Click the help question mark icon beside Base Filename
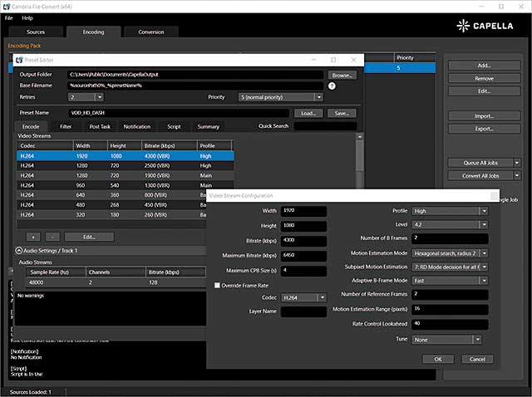Image resolution: width=532 pixels, height=397 pixels. pos(332,86)
